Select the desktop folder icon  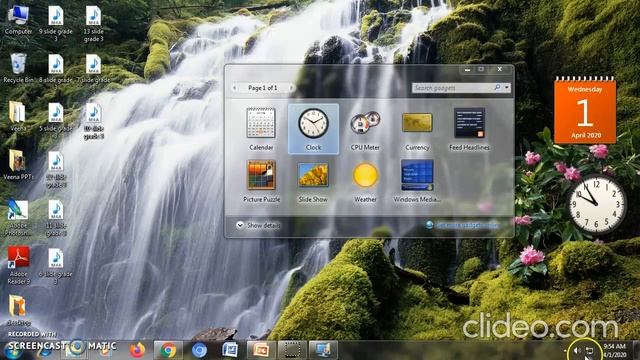coord(18,310)
